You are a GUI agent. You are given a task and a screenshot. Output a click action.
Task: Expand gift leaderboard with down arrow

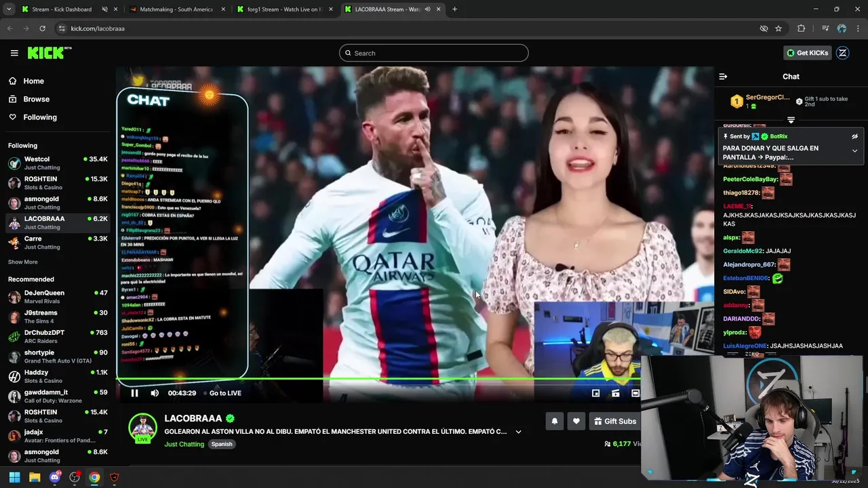coord(791,120)
